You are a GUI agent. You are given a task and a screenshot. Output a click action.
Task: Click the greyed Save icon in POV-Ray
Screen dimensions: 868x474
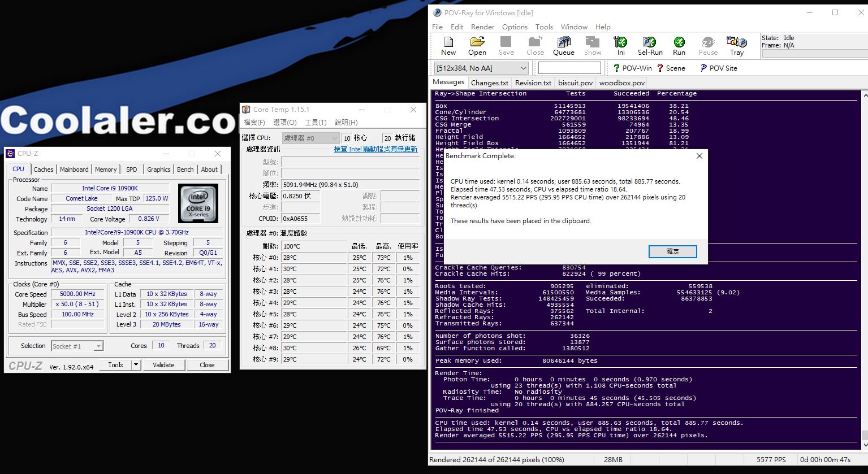[506, 46]
